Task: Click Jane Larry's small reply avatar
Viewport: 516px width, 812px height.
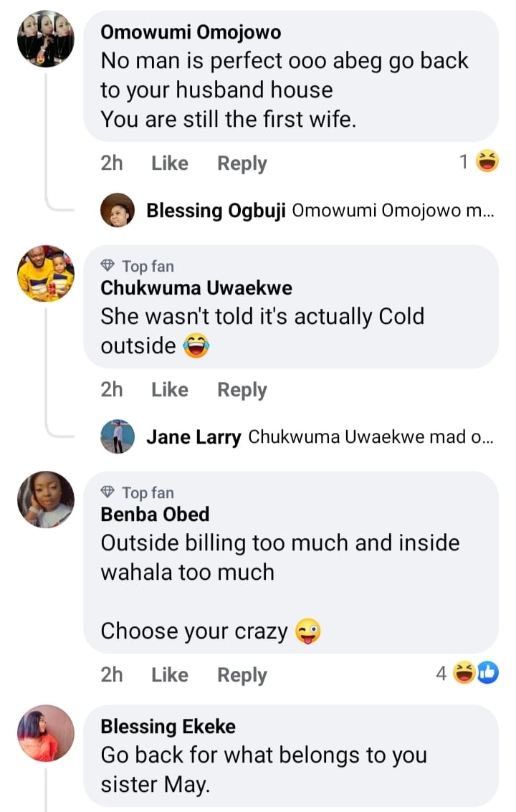Action: pos(118,436)
